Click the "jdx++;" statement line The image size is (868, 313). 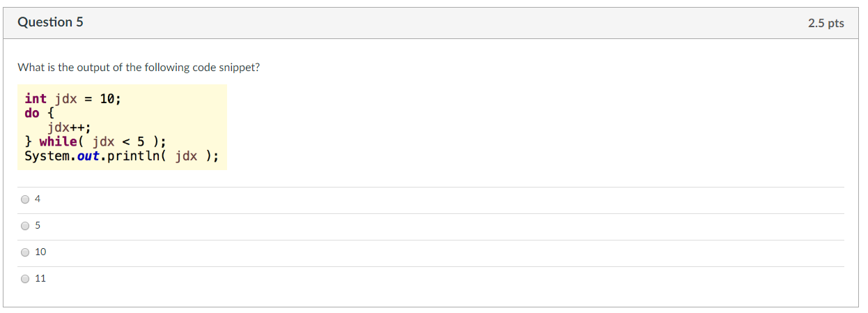click(69, 128)
